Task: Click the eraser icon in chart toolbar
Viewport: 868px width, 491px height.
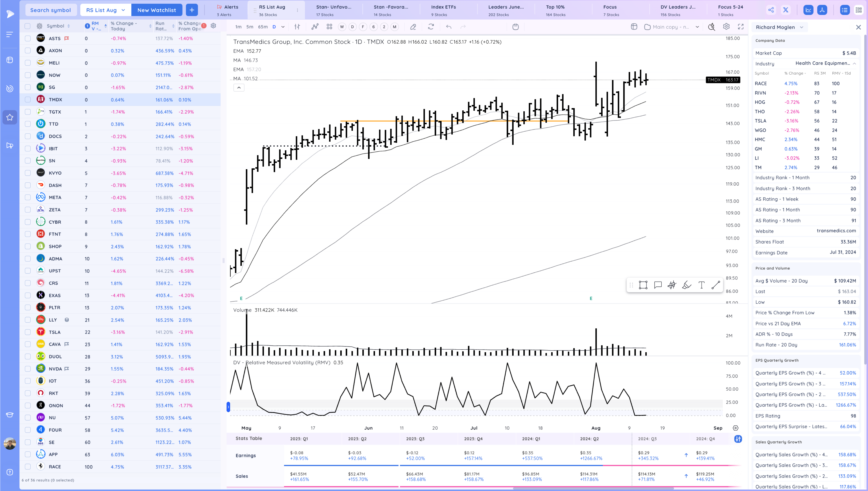Action: click(413, 27)
